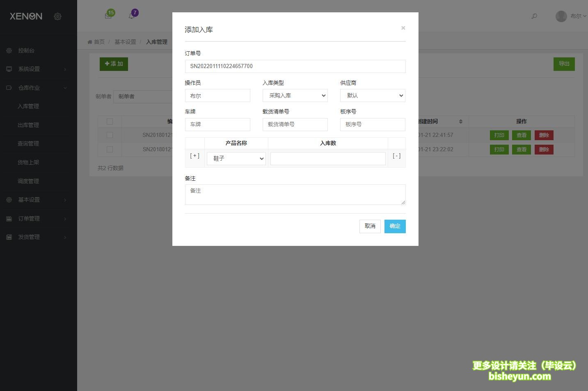Click the user avatar picture
Image resolution: width=588 pixels, height=391 pixels.
click(561, 16)
